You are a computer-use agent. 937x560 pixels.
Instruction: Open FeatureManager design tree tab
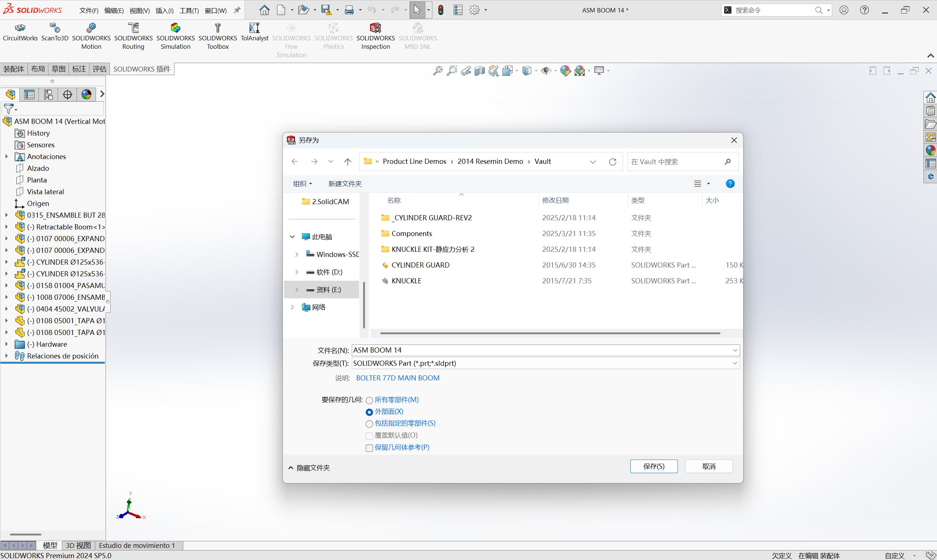click(x=11, y=94)
